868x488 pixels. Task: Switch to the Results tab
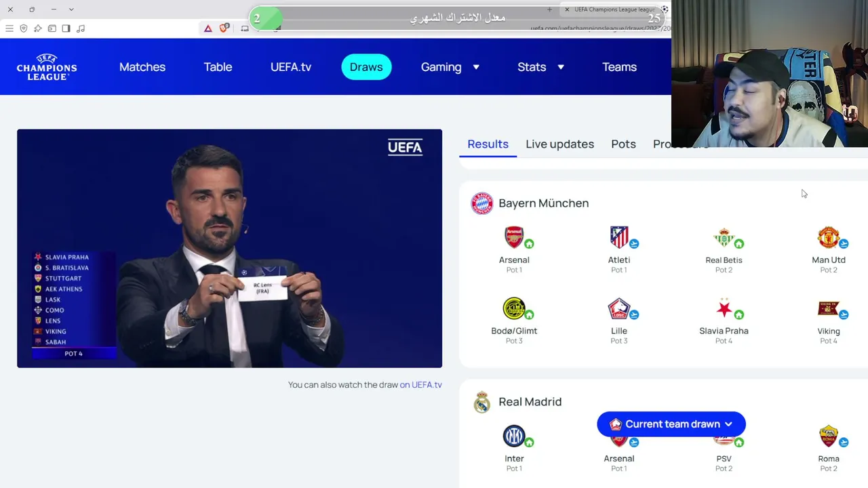pos(488,144)
